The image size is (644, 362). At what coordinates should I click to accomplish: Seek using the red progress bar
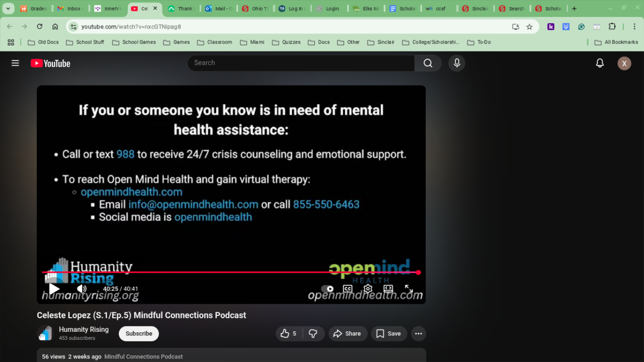point(231,273)
